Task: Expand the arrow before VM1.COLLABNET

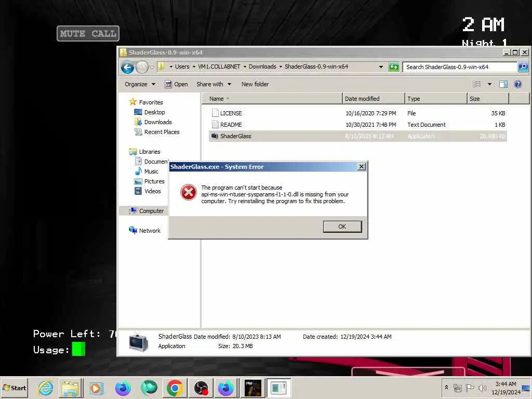Action: pyautogui.click(x=194, y=67)
